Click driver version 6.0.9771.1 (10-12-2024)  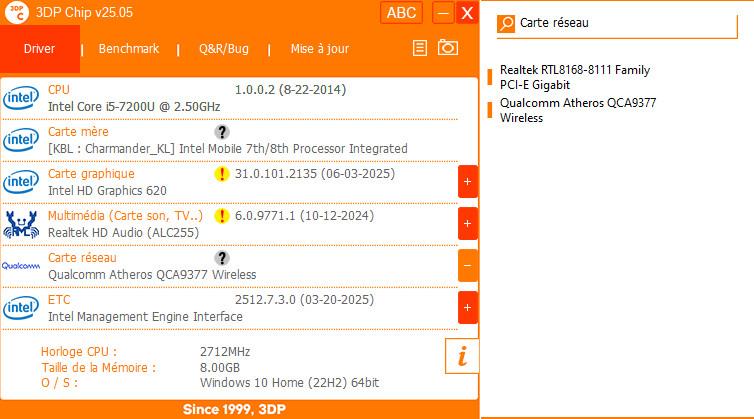pyautogui.click(x=304, y=216)
